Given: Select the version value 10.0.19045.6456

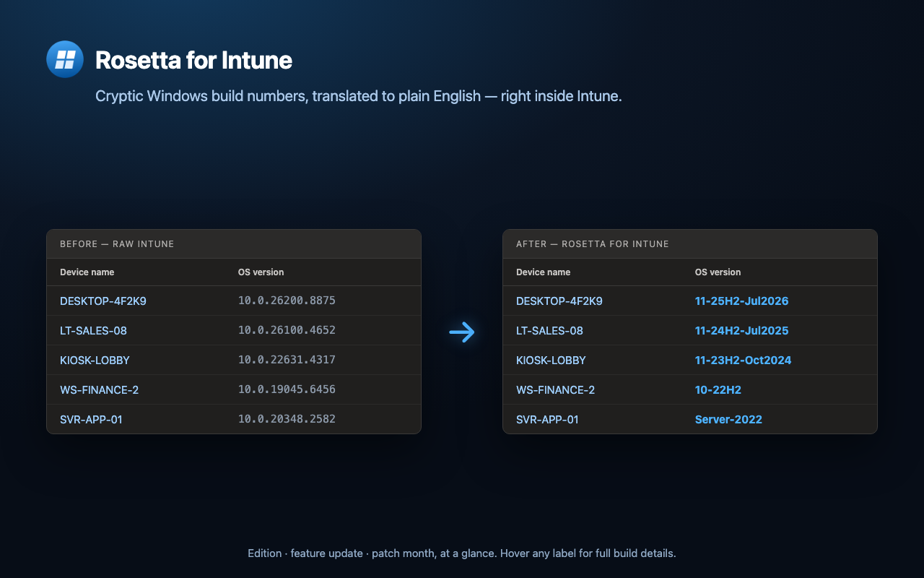Looking at the screenshot, I should (287, 389).
